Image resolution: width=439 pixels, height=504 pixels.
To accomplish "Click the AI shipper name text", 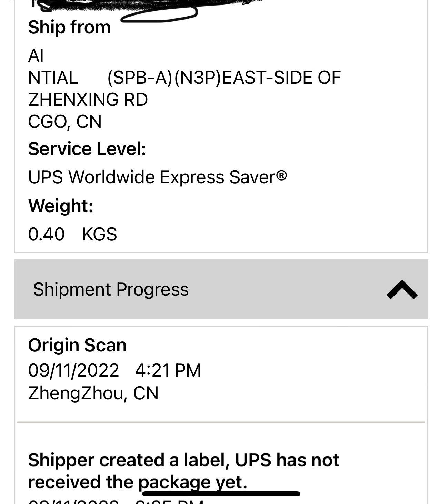I will tap(36, 55).
